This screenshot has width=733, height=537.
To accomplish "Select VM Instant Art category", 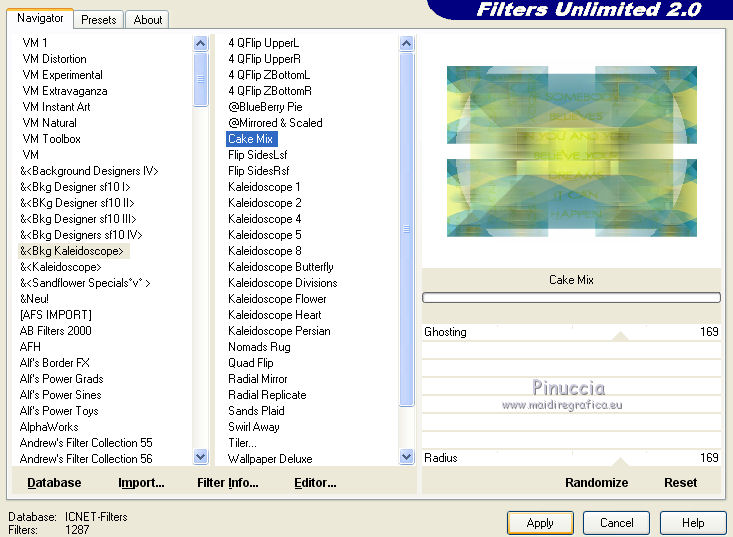I will tap(56, 107).
